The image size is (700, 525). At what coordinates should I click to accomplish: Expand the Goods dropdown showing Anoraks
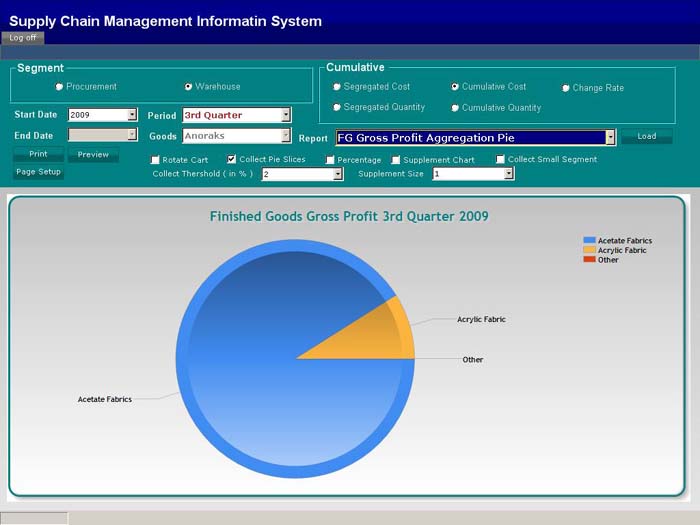tap(286, 136)
